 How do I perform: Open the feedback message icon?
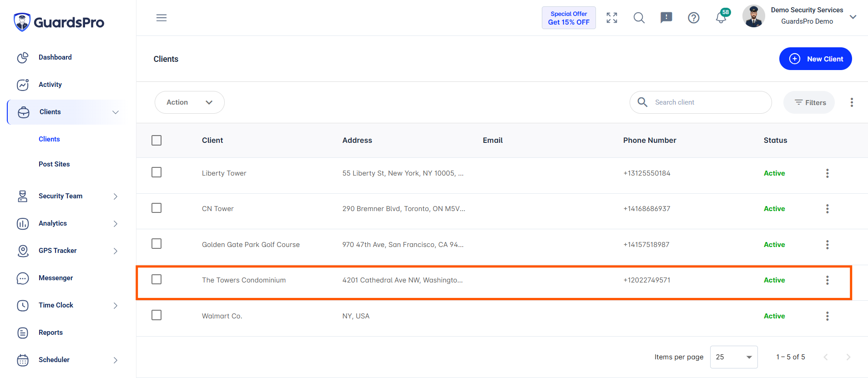pos(666,18)
